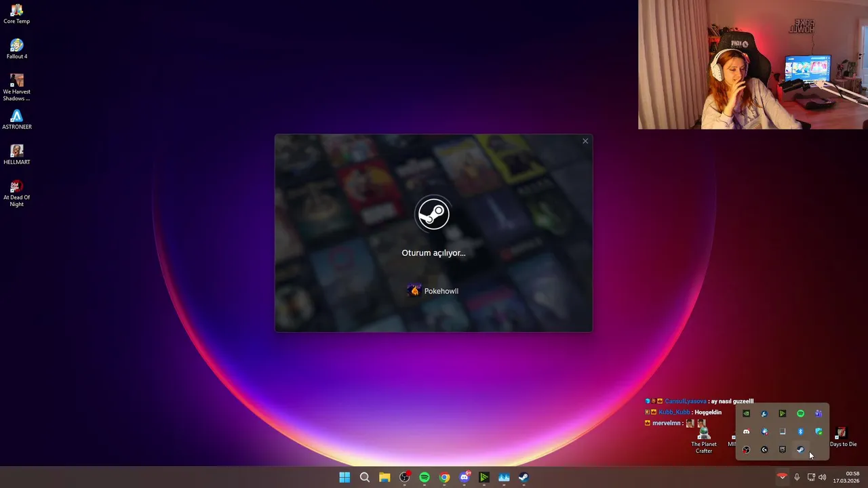The height and width of the screenshot is (488, 868).
Task: Open the clock and date flyout
Action: 846,477
